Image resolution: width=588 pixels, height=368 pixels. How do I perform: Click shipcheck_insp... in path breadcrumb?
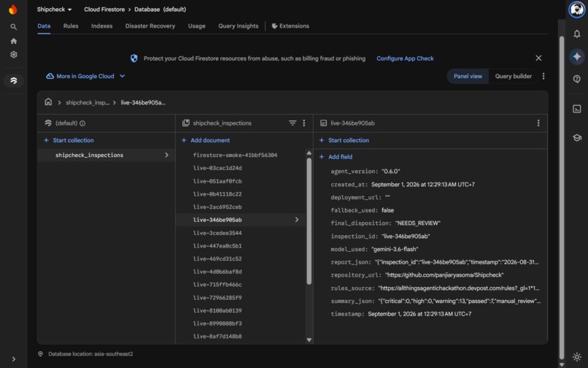[x=88, y=102]
